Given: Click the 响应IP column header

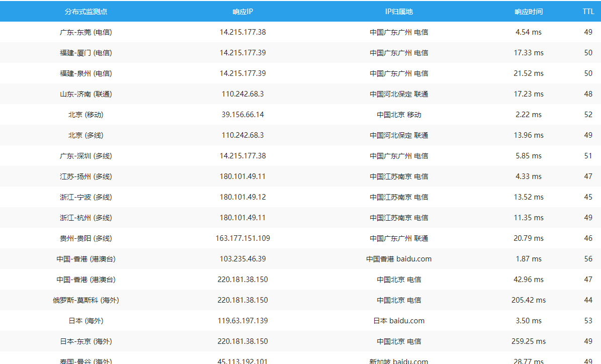Looking at the screenshot, I should click(x=242, y=12).
